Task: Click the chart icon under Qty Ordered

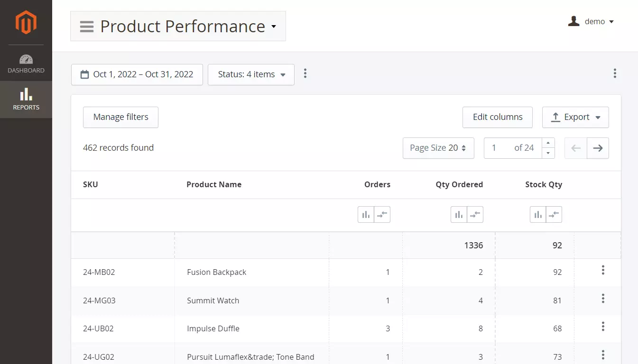Action: point(459,215)
